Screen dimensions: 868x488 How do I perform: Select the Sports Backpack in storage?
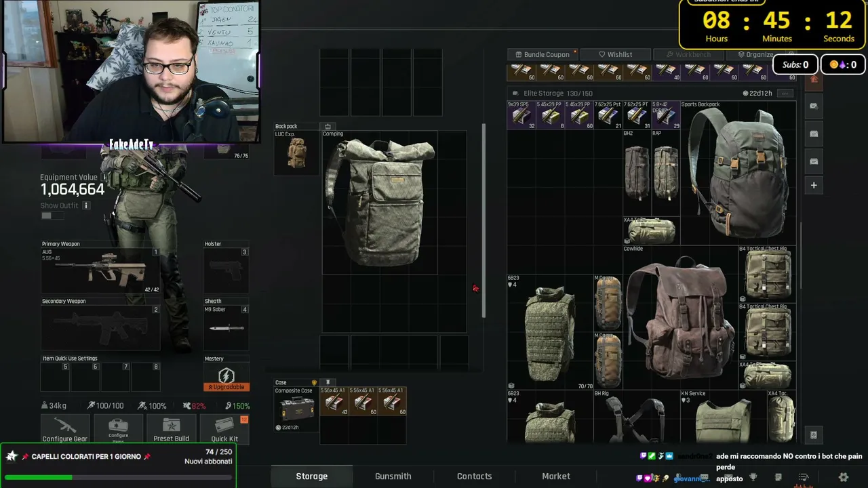tap(738, 173)
